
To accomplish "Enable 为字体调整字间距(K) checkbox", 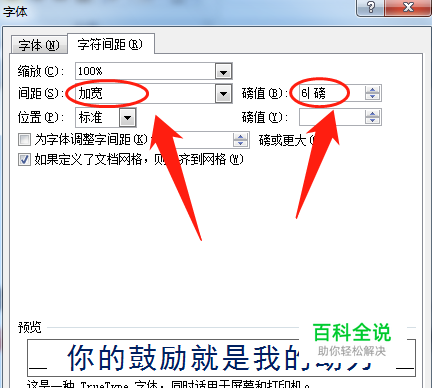I will 24,139.
